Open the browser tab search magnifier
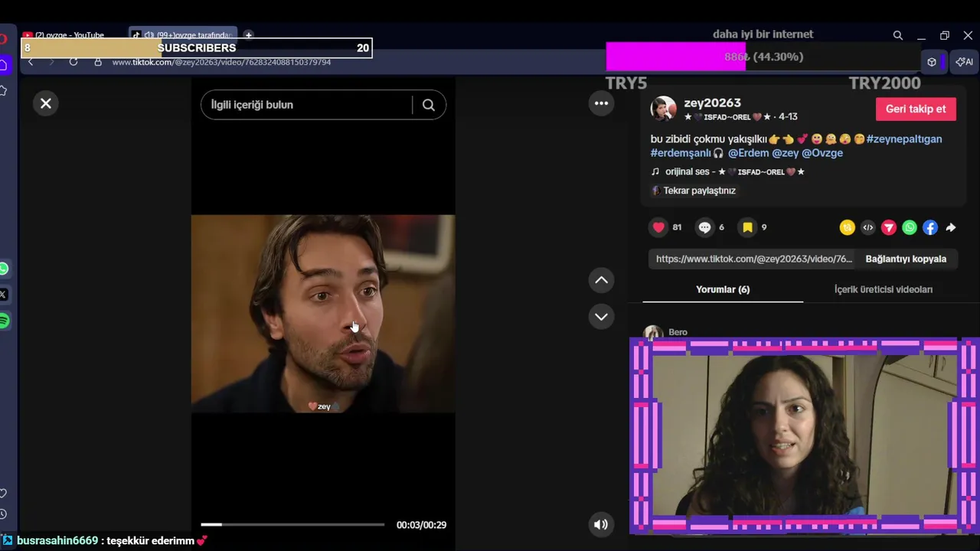This screenshot has width=980, height=551. (898, 35)
